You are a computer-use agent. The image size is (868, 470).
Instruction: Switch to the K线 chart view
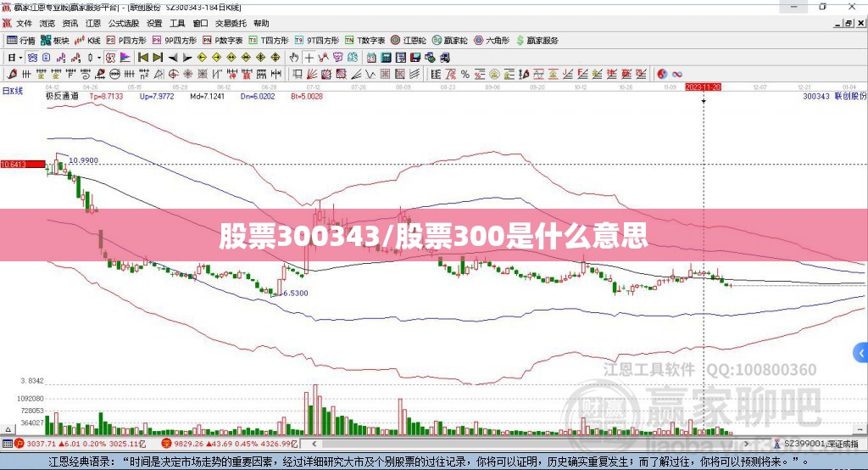[x=87, y=41]
